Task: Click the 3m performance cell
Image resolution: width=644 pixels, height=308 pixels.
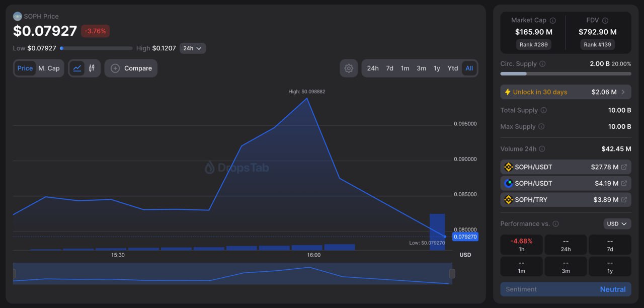Action: tap(566, 266)
